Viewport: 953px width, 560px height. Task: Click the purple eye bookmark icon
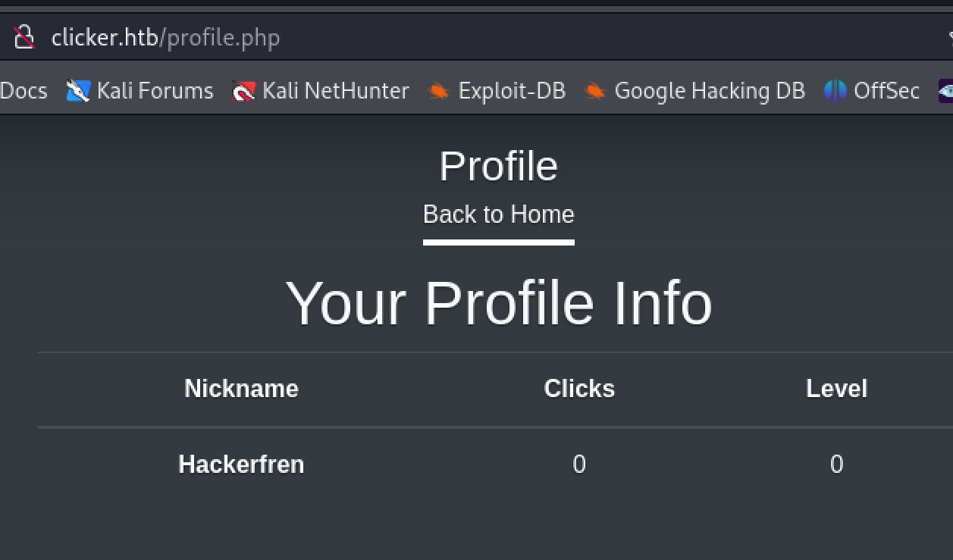pyautogui.click(x=946, y=91)
